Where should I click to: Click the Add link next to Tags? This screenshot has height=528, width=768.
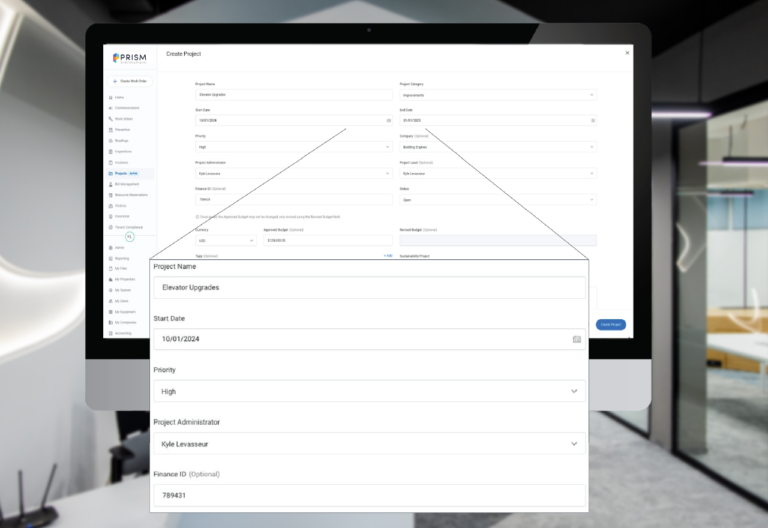[x=388, y=255]
